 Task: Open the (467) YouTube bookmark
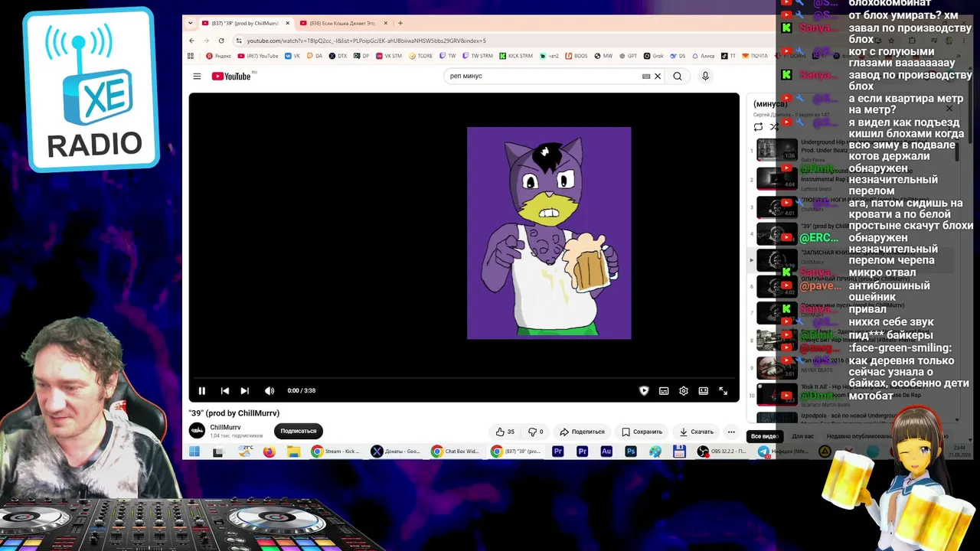(x=258, y=56)
